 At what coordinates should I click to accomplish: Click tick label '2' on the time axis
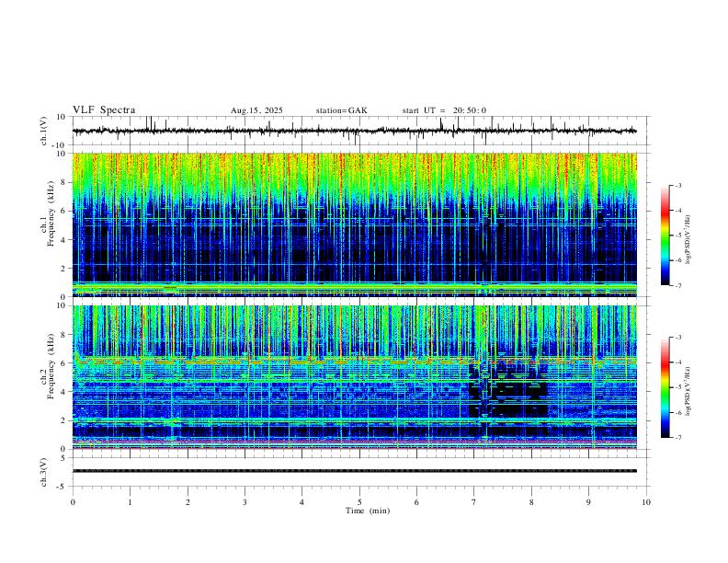tap(188, 502)
